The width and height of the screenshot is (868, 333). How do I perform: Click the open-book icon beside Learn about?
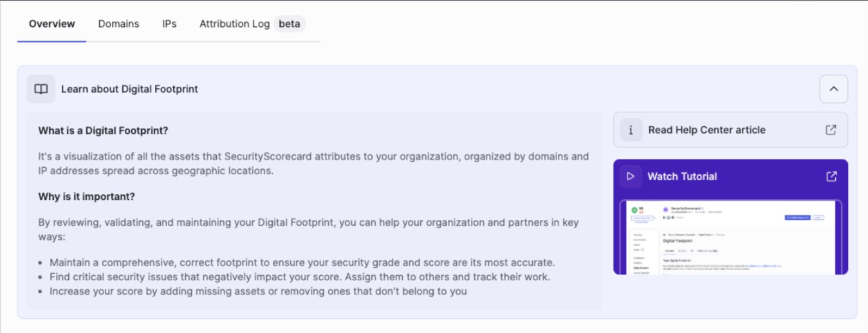click(41, 89)
